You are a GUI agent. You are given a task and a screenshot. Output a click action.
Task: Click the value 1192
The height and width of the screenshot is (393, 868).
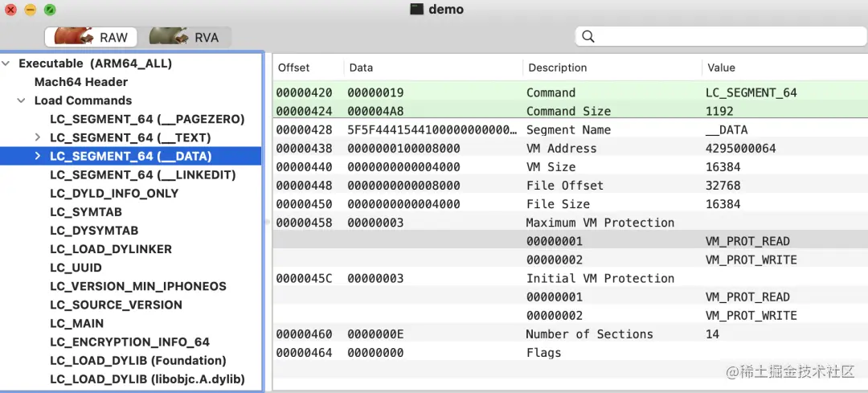click(719, 111)
